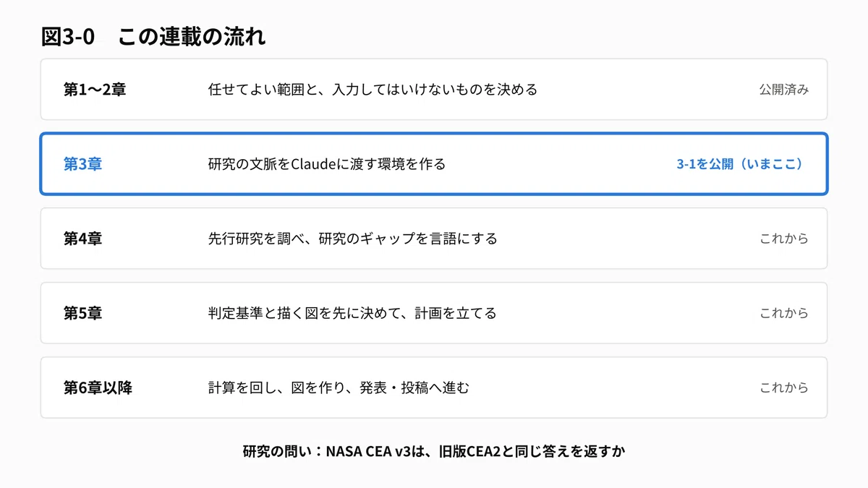
Task: Click the 図3-0 この連載の流れ title
Action: (153, 37)
